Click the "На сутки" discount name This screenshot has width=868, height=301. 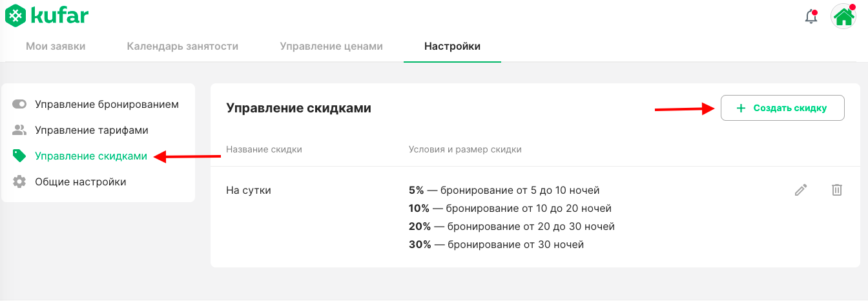pyautogui.click(x=249, y=190)
